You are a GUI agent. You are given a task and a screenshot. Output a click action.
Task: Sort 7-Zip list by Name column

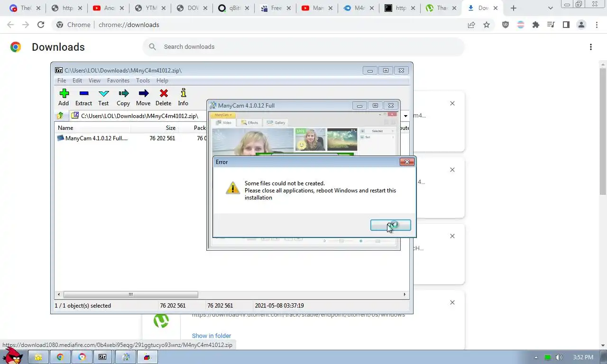pyautogui.click(x=92, y=128)
